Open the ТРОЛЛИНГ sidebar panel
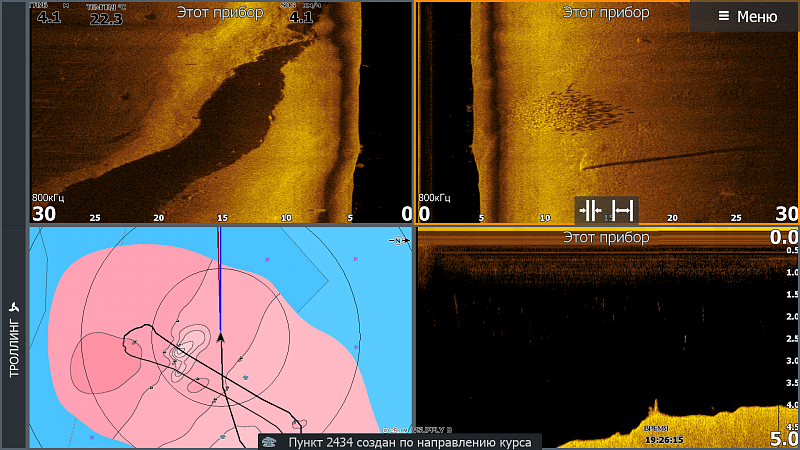Image resolution: width=800 pixels, height=450 pixels. [x=14, y=338]
